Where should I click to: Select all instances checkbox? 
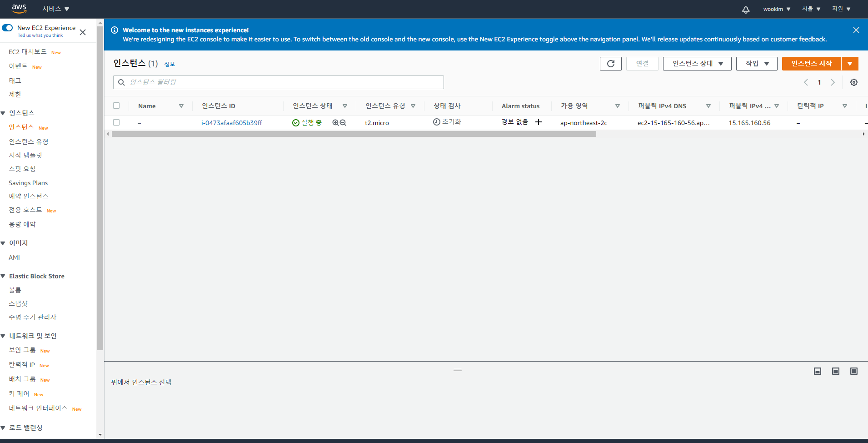116,106
